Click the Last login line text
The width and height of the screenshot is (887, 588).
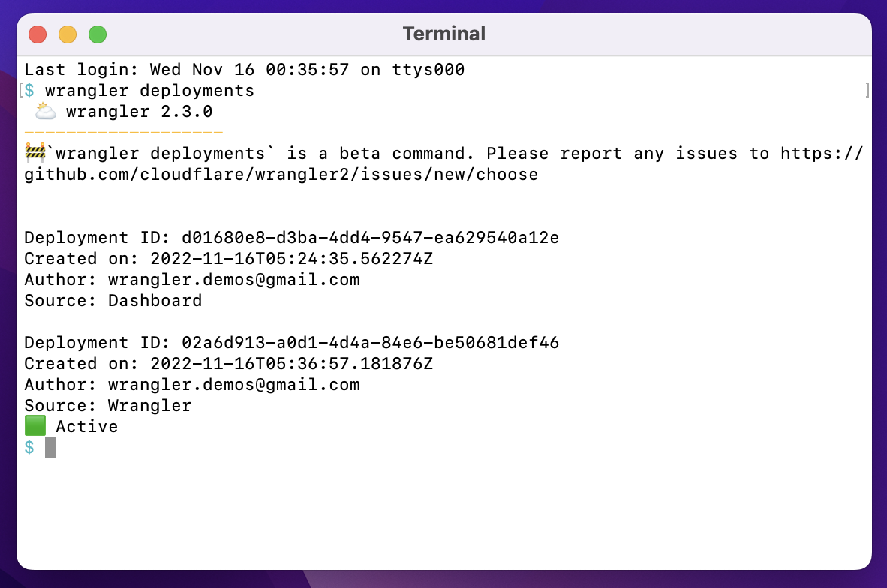(245, 70)
